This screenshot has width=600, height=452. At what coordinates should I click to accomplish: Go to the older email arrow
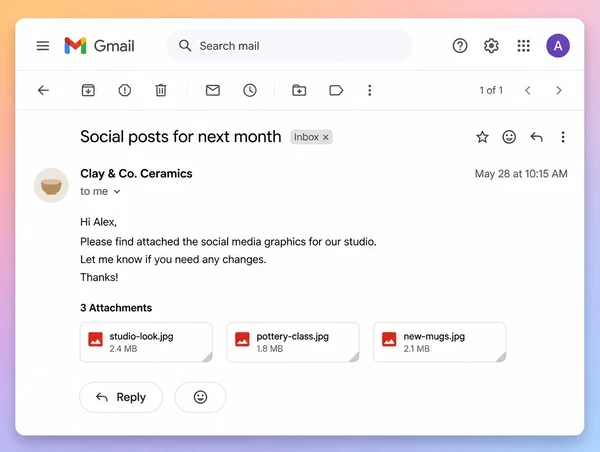[559, 90]
